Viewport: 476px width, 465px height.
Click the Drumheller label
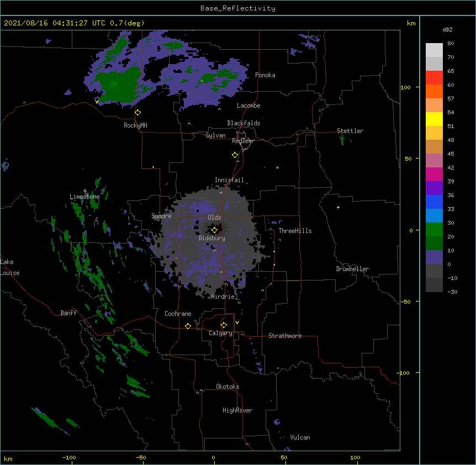coord(352,269)
